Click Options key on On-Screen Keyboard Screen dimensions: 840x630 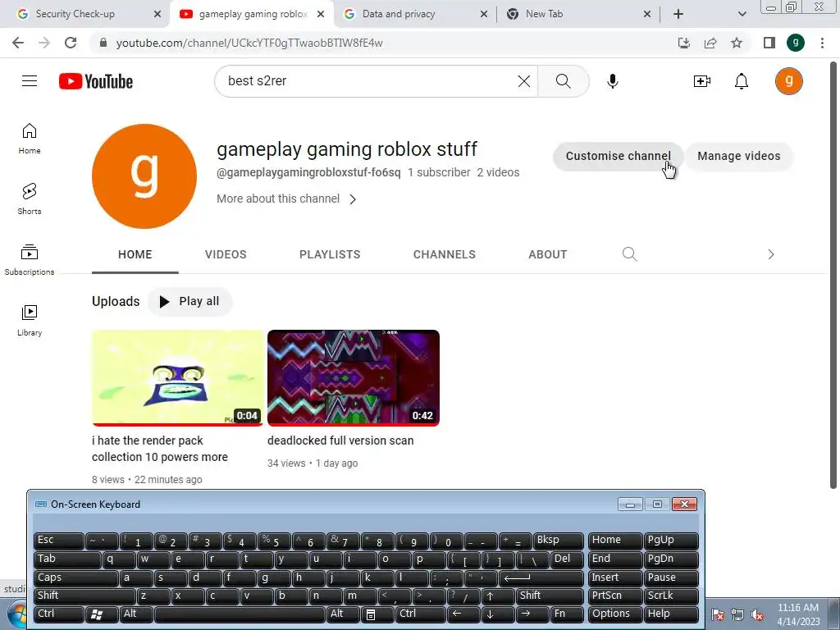coord(614,614)
